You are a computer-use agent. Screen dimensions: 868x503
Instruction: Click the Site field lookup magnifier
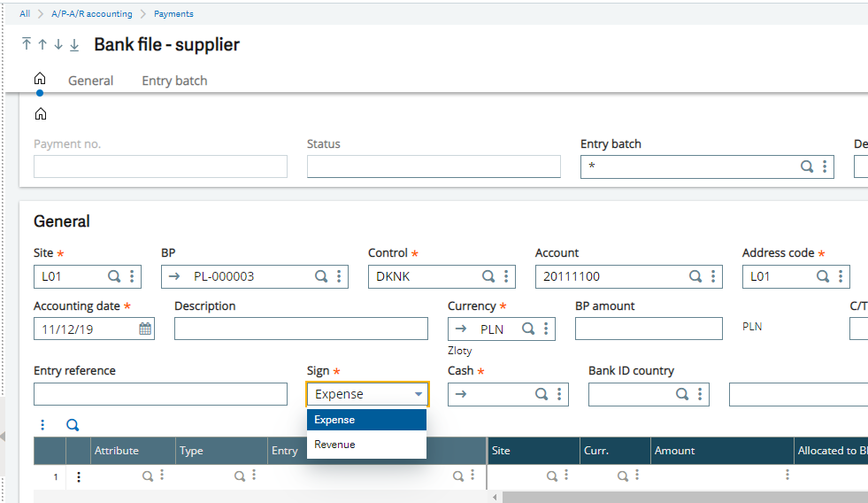(x=114, y=276)
